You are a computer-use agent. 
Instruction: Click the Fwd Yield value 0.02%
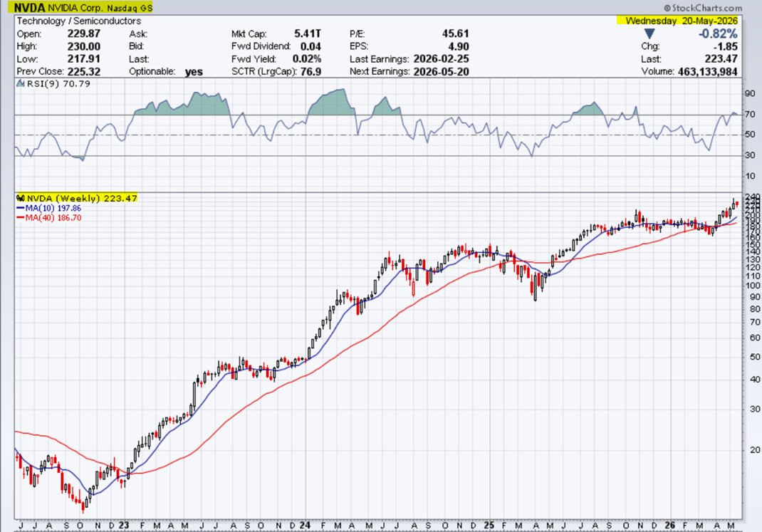click(307, 59)
